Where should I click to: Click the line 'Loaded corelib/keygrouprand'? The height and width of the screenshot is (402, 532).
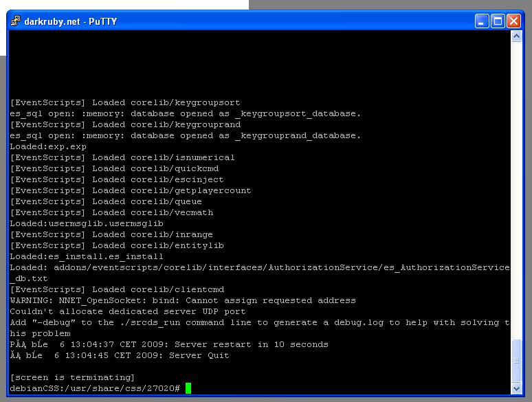point(125,124)
